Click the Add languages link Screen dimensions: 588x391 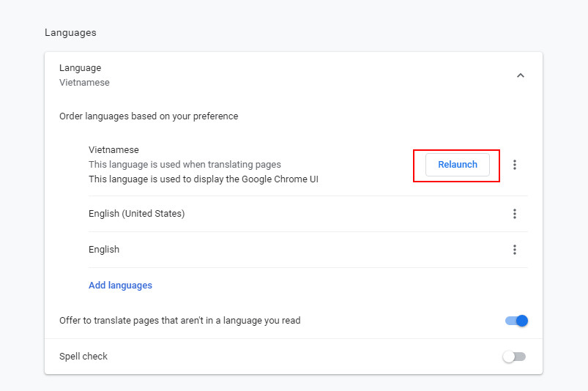tap(120, 286)
